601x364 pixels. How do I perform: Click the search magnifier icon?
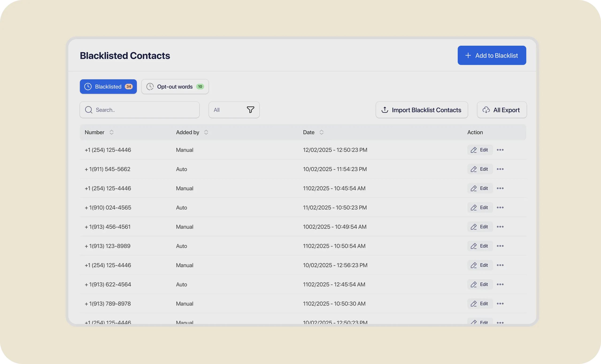tap(89, 110)
